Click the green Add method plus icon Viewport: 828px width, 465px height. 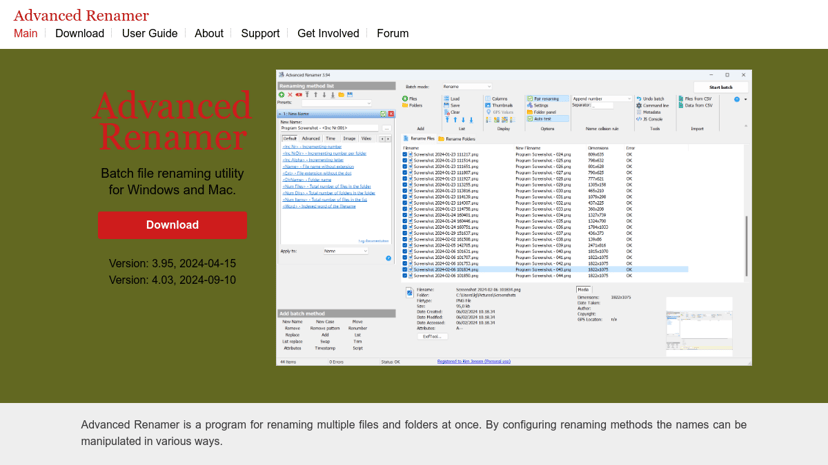(281, 95)
